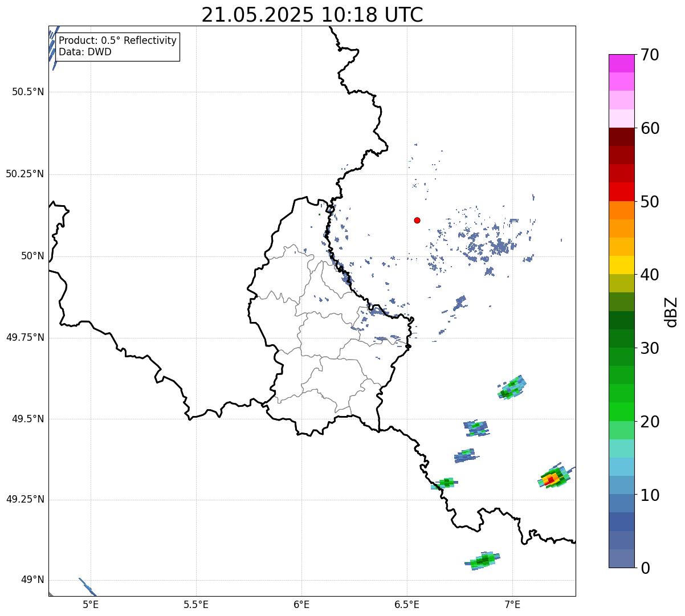Pick the olive swatch just below 40 dBZ
This screenshot has height=616, width=685.
click(x=622, y=283)
